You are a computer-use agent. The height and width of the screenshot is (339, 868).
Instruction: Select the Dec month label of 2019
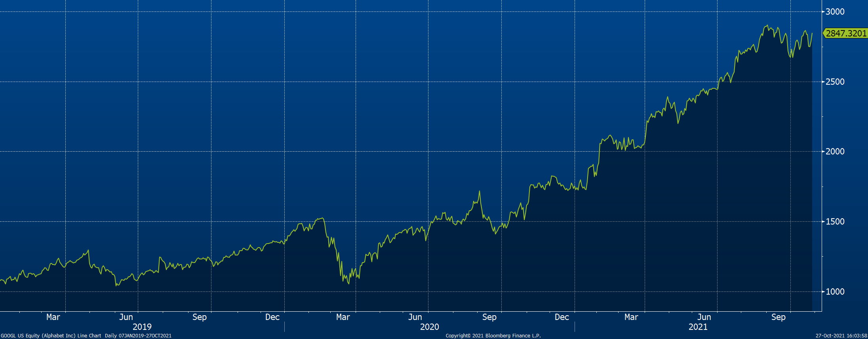[x=272, y=317]
